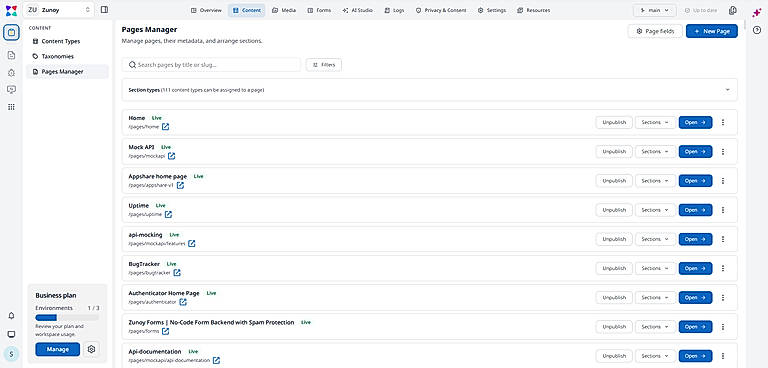Click the New Page button
The image size is (768, 368).
(712, 31)
